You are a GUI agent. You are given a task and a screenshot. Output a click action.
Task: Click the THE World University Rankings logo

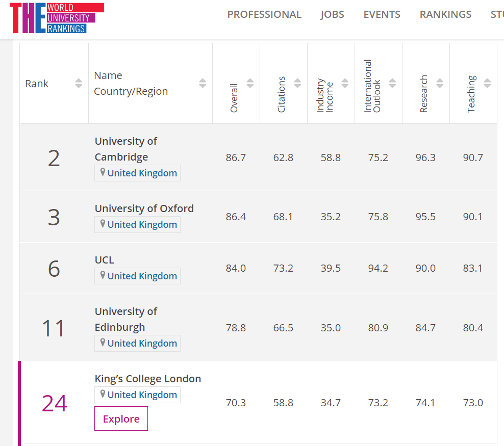pos(57,18)
